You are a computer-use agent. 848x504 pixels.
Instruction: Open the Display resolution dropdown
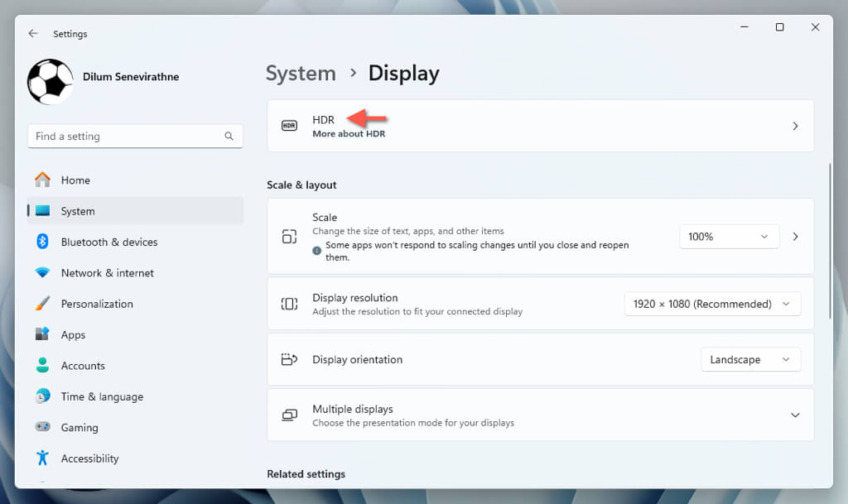(712, 304)
